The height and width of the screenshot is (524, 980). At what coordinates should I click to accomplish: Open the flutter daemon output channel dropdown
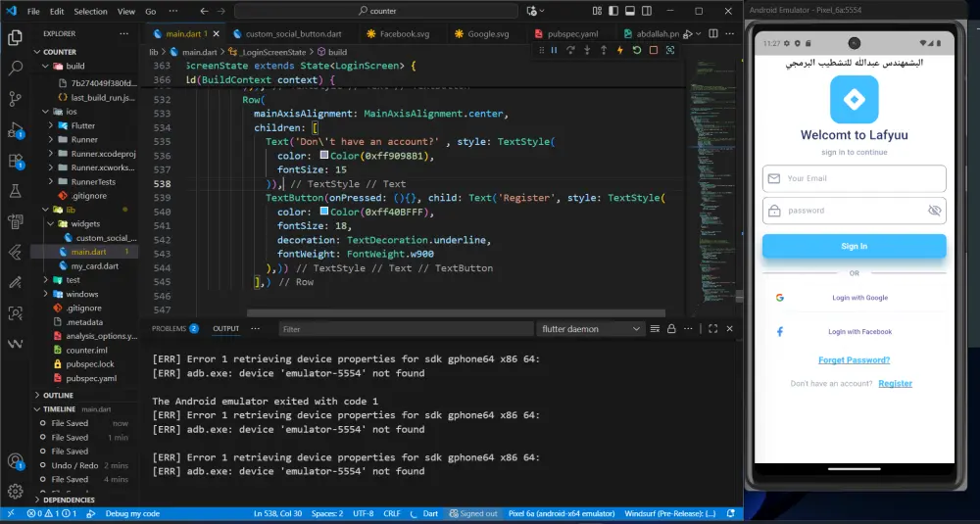click(590, 329)
